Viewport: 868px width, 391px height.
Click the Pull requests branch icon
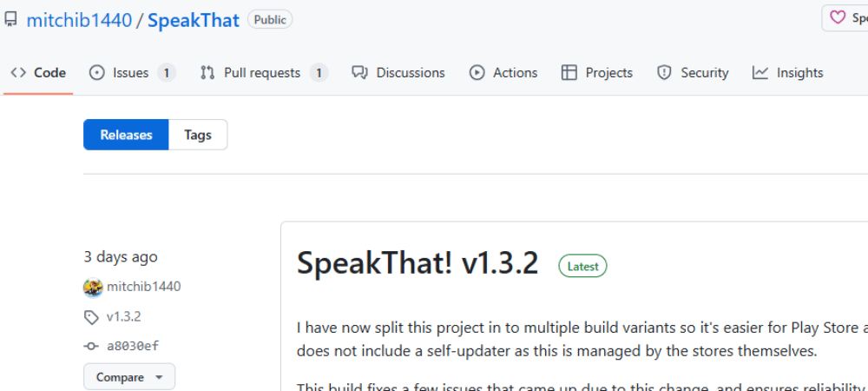(207, 72)
